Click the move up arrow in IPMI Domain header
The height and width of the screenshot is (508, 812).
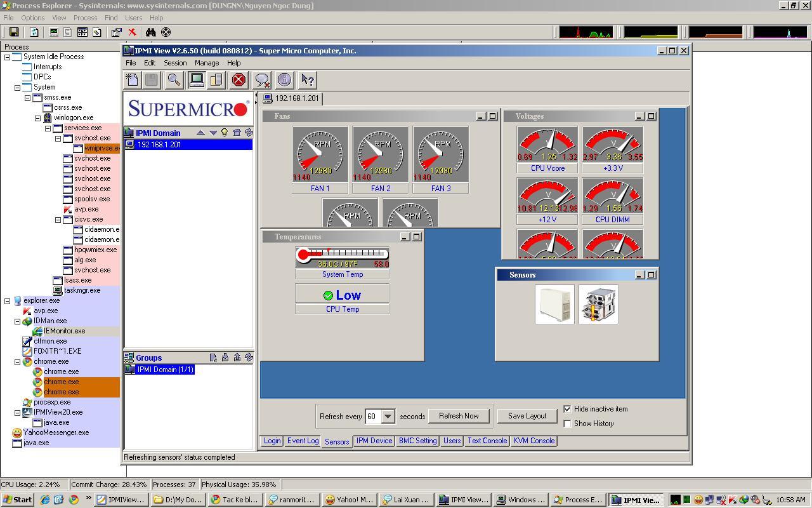[x=200, y=133]
